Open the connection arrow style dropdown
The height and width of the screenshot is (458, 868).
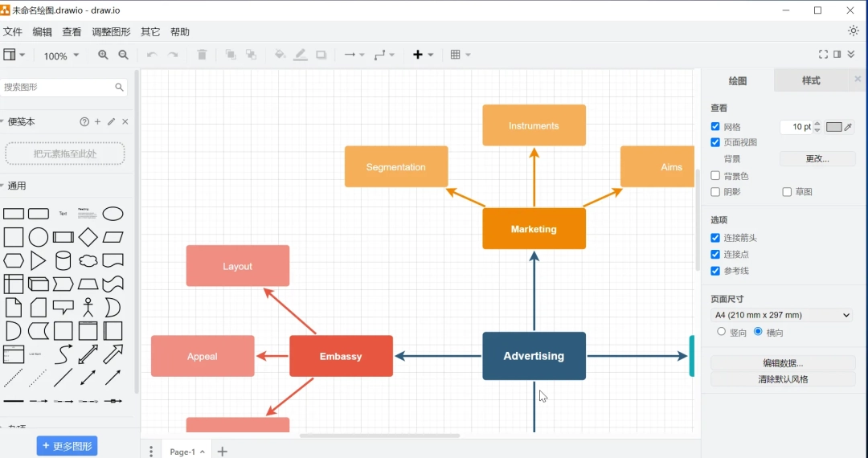(354, 55)
